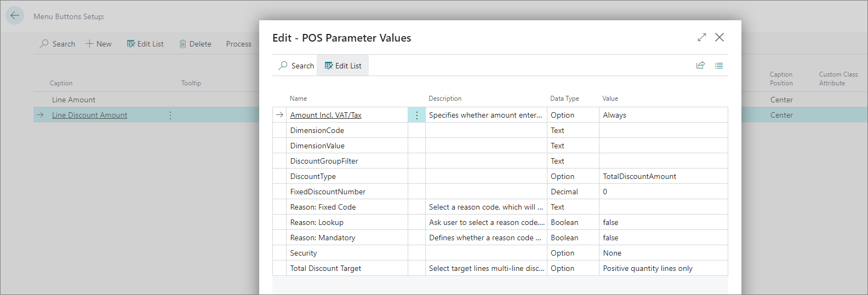This screenshot has width=868, height=295.
Task: Open Amount Incl. VAT/Tax link
Action: [326, 115]
